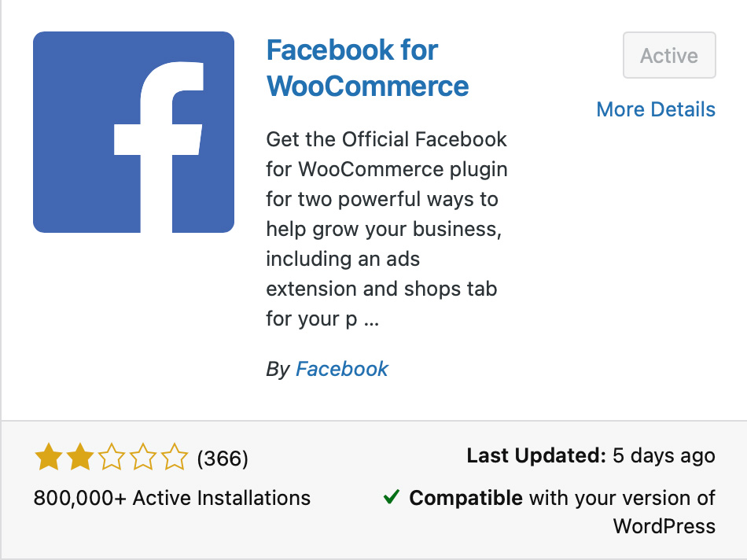Click the first filled gold rating star
The width and height of the screenshot is (747, 560).
coord(49,457)
